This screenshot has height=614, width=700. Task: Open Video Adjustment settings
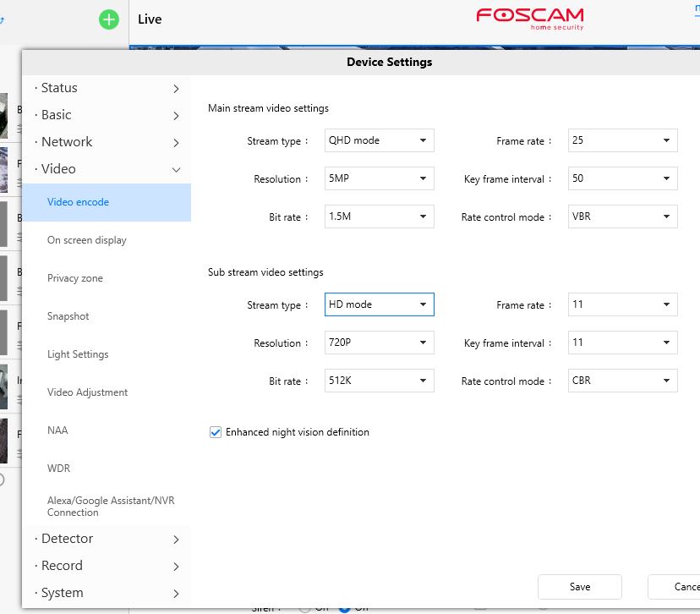(107, 392)
